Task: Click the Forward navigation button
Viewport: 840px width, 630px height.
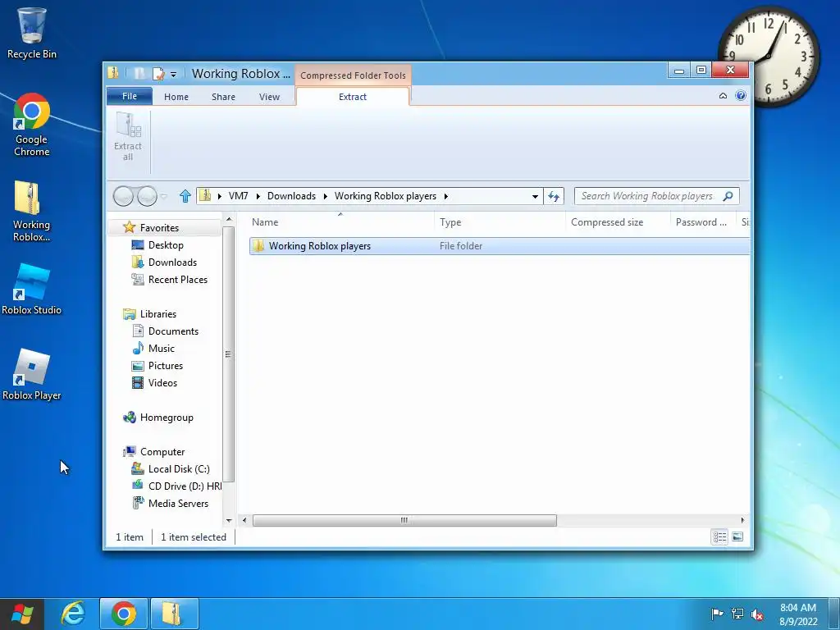Action: coord(147,196)
